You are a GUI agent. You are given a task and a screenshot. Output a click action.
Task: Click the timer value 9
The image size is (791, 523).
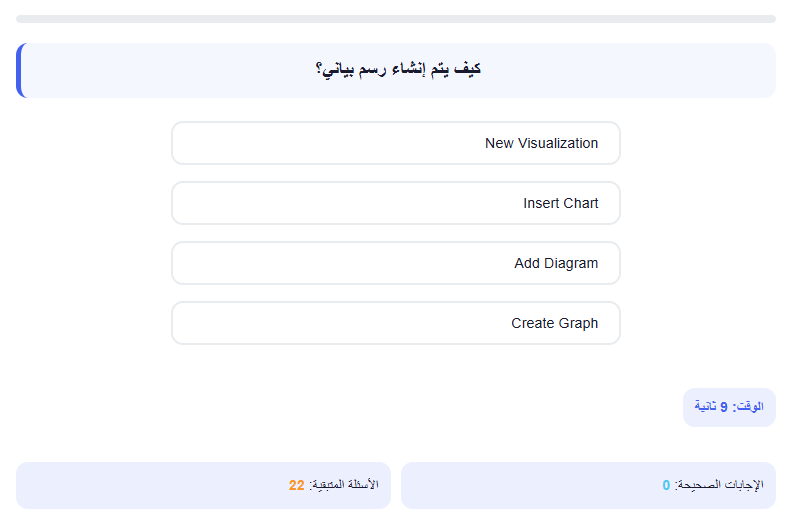coord(723,406)
